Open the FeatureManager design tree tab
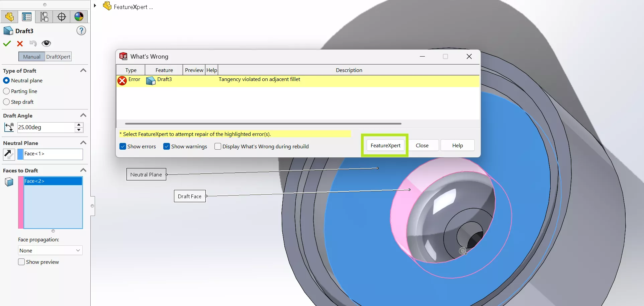 (9, 17)
